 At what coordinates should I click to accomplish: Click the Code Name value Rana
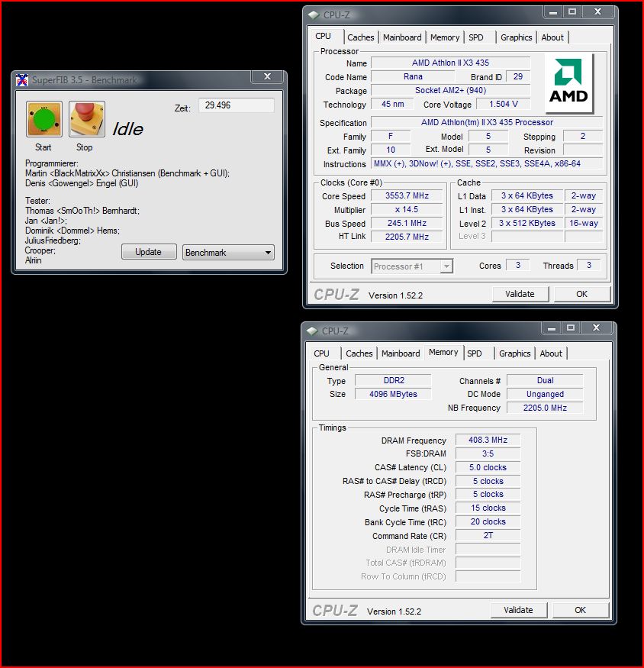tap(413, 76)
